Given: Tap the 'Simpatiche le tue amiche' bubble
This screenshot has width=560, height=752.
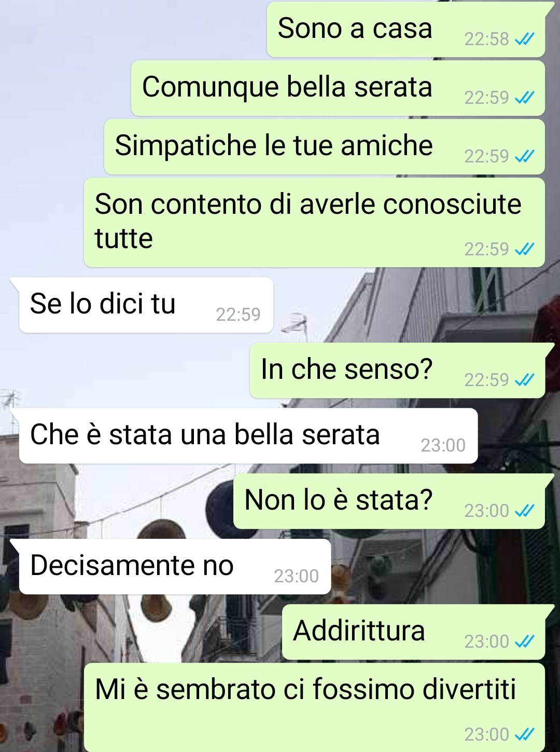Looking at the screenshot, I should (x=325, y=147).
